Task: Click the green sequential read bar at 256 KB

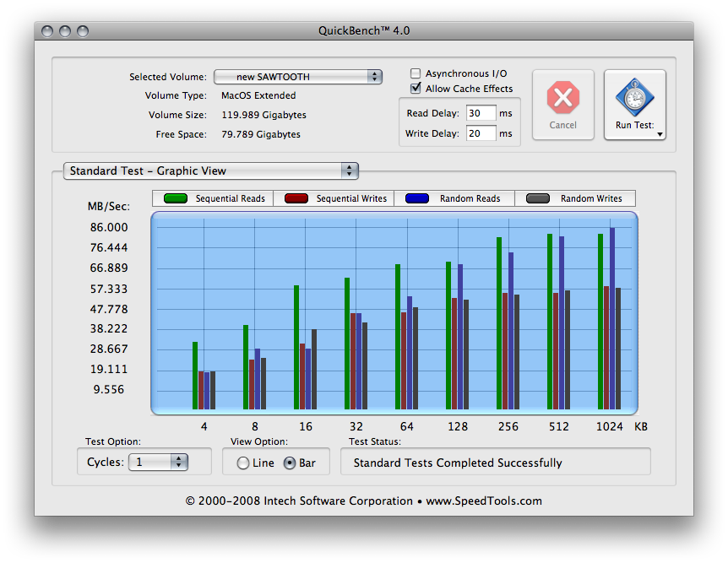Action: 499,323
